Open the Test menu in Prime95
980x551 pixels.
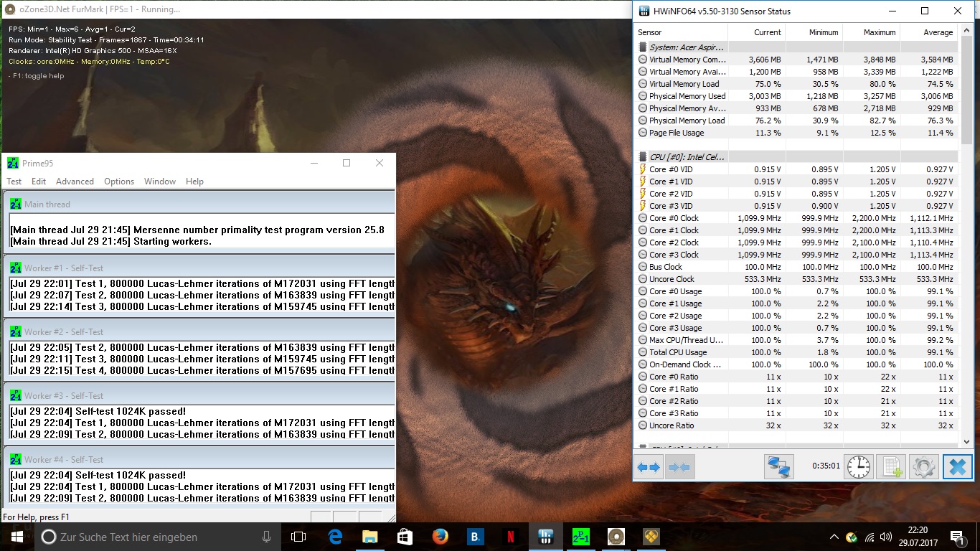point(14,182)
